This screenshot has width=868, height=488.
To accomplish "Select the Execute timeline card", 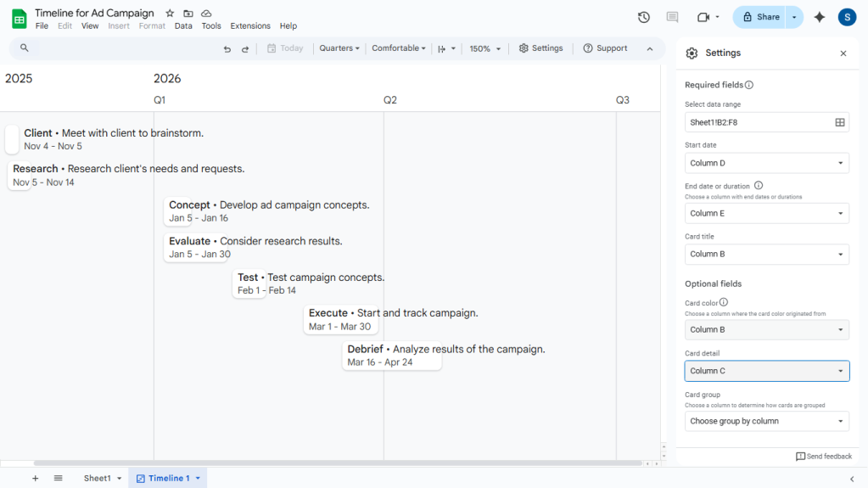I will tap(340, 320).
